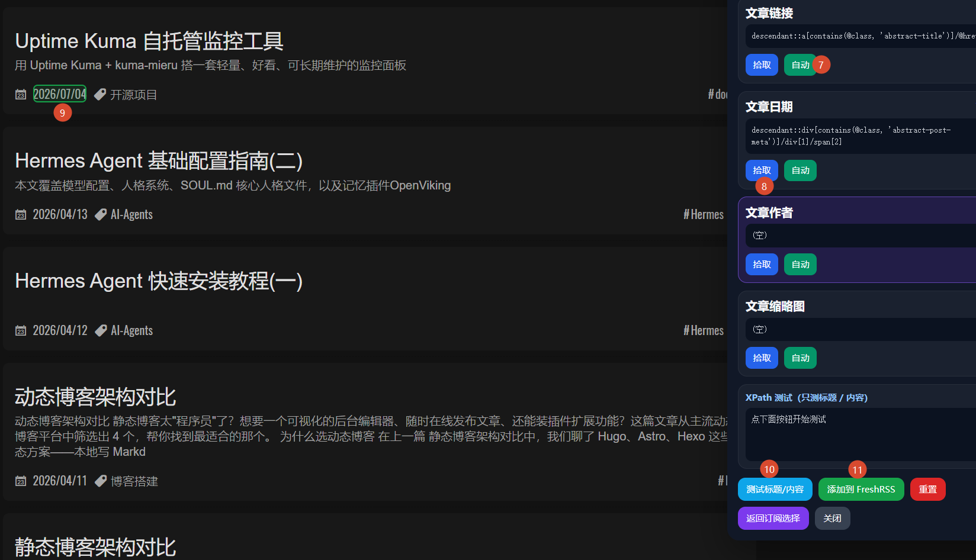976x560 pixels.
Task: Open the 动态博客架构对比 article title
Action: click(x=95, y=397)
